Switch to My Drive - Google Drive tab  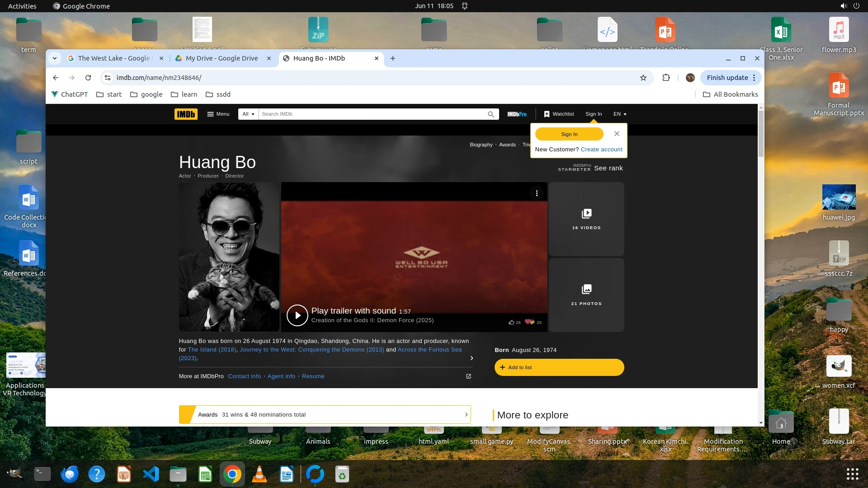pyautogui.click(x=222, y=58)
